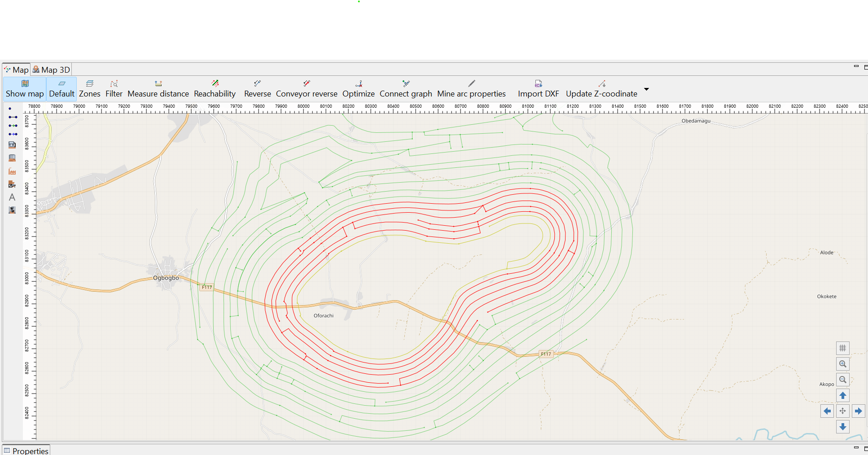The width and height of the screenshot is (868, 455).
Task: Open the Zones tool
Action: (90, 89)
